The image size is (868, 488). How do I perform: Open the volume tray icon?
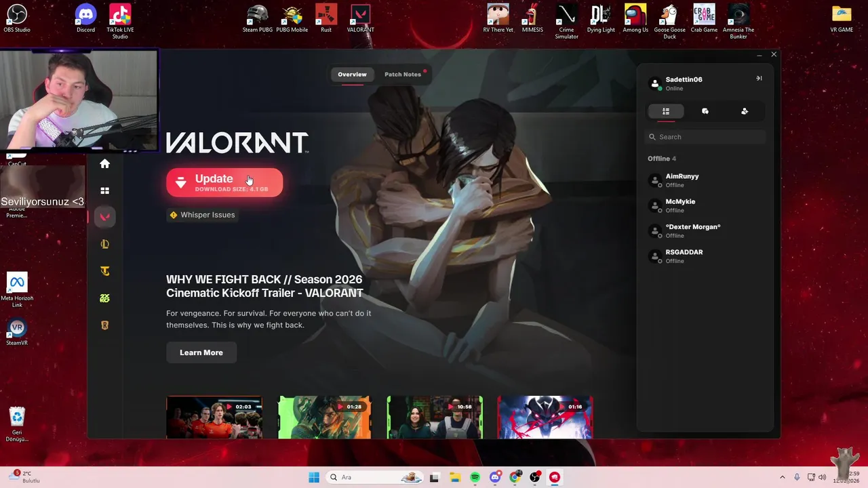click(x=823, y=477)
